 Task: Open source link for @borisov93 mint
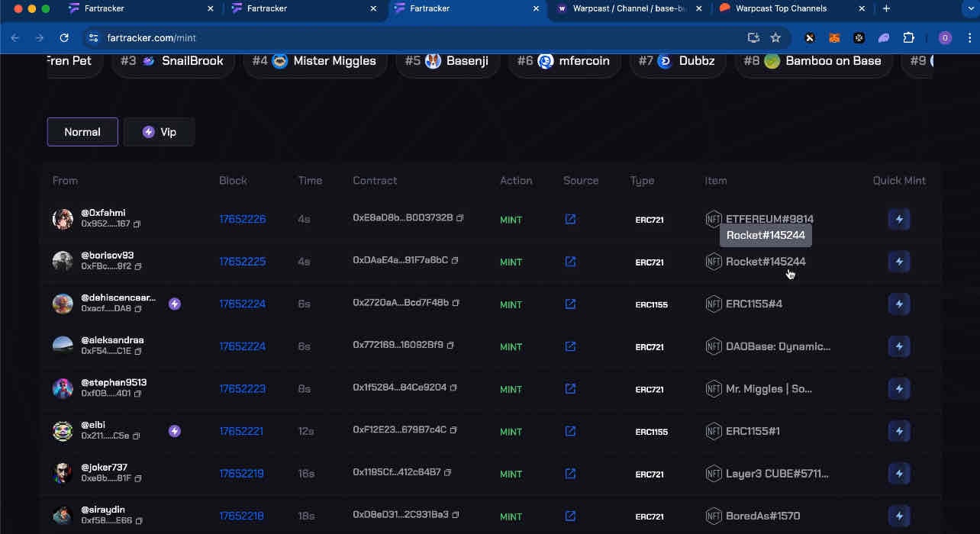tap(570, 262)
